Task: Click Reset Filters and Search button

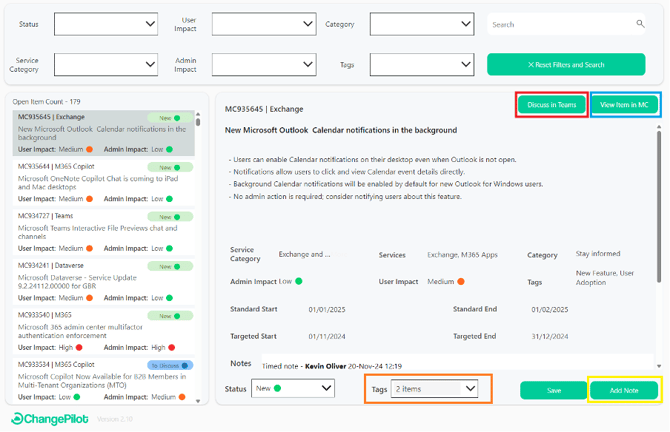Action: pos(566,65)
